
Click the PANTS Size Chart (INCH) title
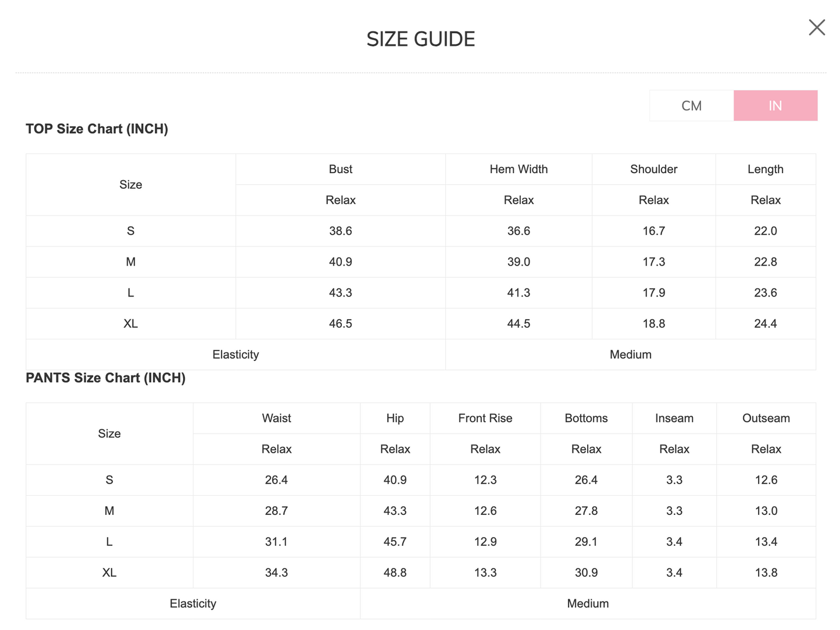[x=106, y=378]
